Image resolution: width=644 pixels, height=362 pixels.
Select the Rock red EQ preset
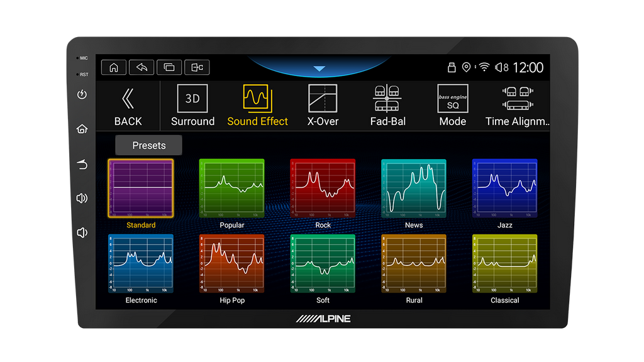point(323,189)
